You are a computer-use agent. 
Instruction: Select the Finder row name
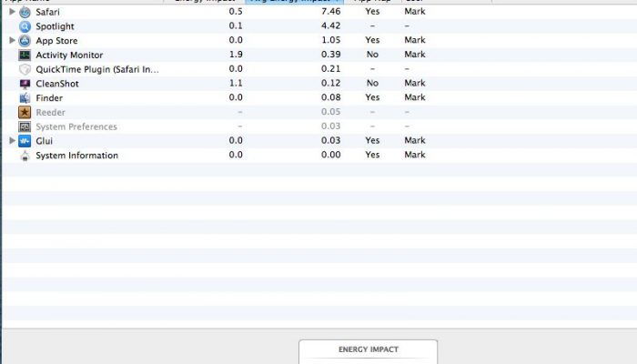(49, 98)
